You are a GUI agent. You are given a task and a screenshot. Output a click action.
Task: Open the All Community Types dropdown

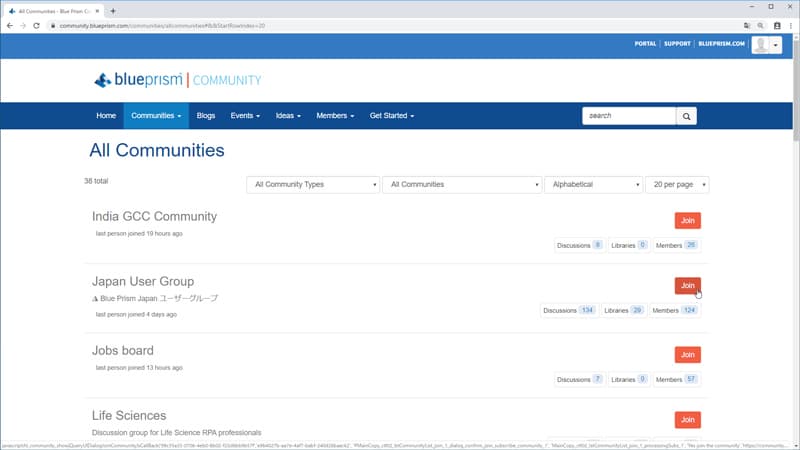coord(313,185)
